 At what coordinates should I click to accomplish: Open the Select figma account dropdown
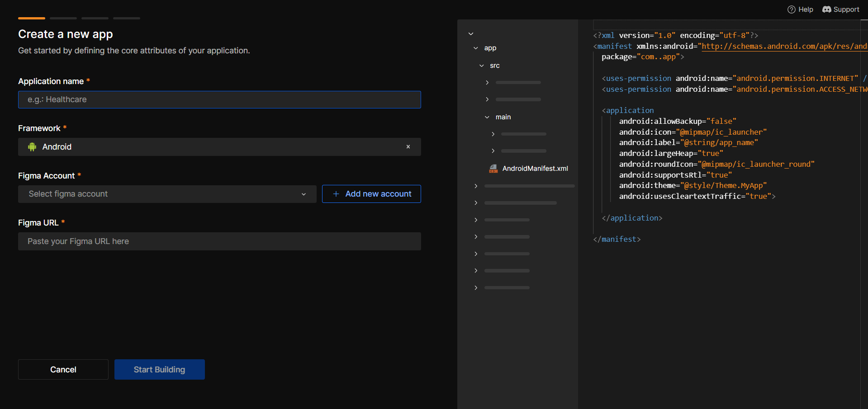point(167,194)
